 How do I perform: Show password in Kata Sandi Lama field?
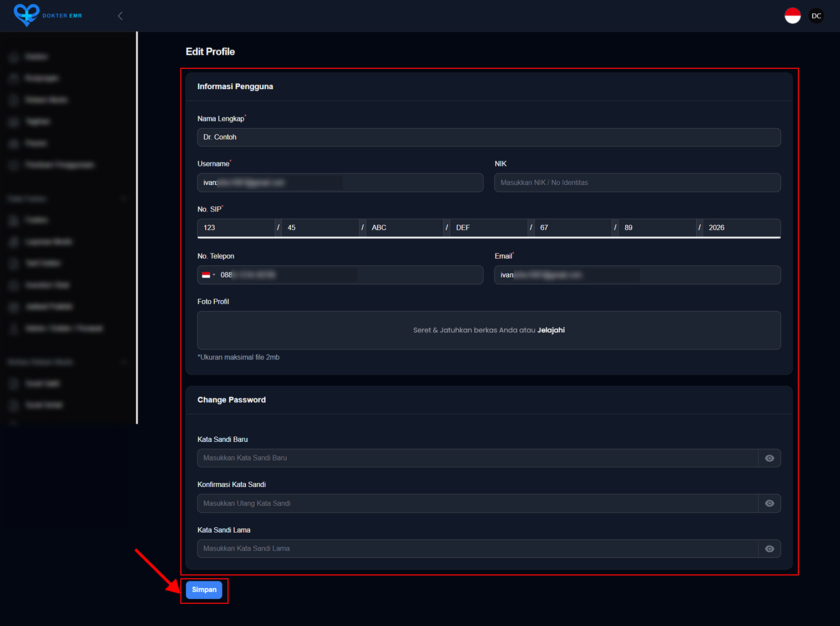tap(770, 548)
